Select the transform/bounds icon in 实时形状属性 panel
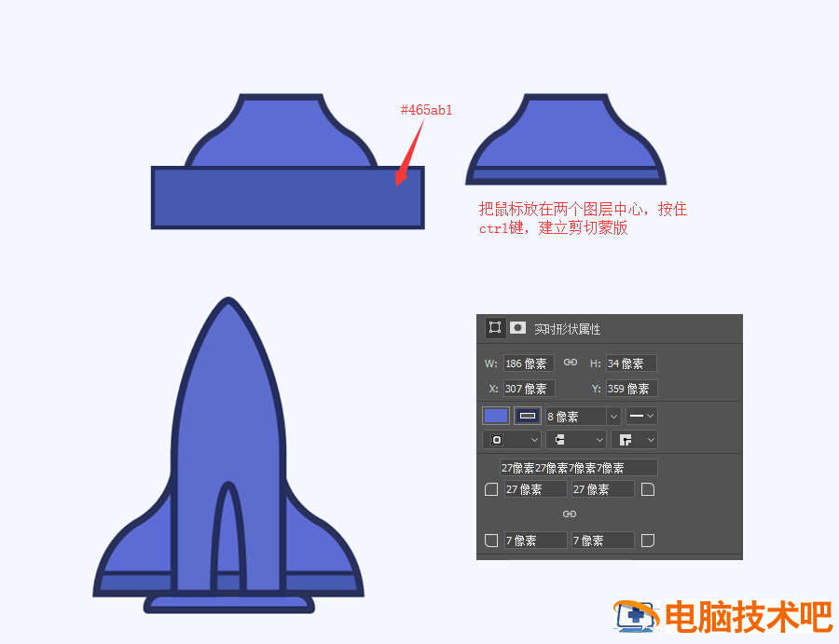Viewport: 839px width, 644px height. pyautogui.click(x=494, y=327)
